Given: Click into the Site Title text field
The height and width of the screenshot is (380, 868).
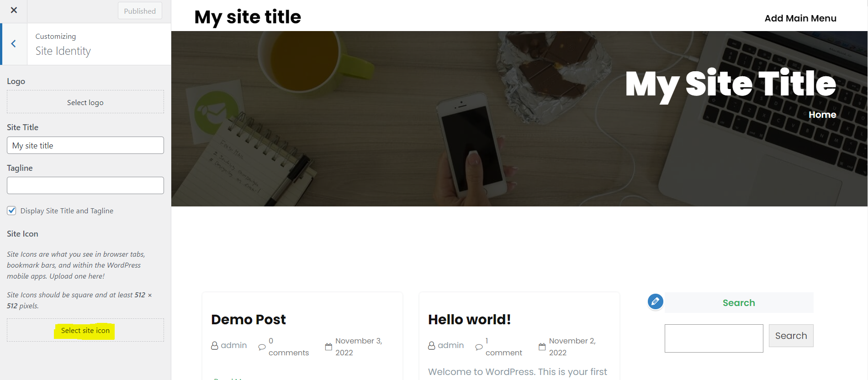Looking at the screenshot, I should point(85,145).
